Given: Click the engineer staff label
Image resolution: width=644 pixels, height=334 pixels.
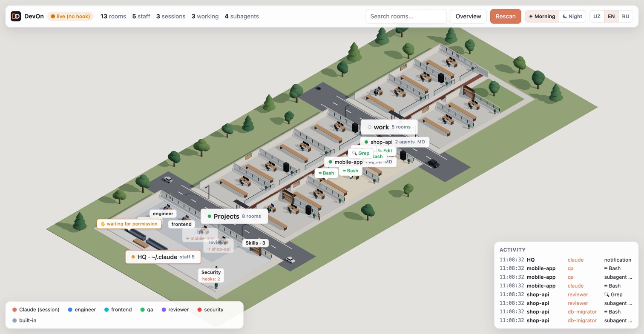Looking at the screenshot, I should click(x=163, y=214).
